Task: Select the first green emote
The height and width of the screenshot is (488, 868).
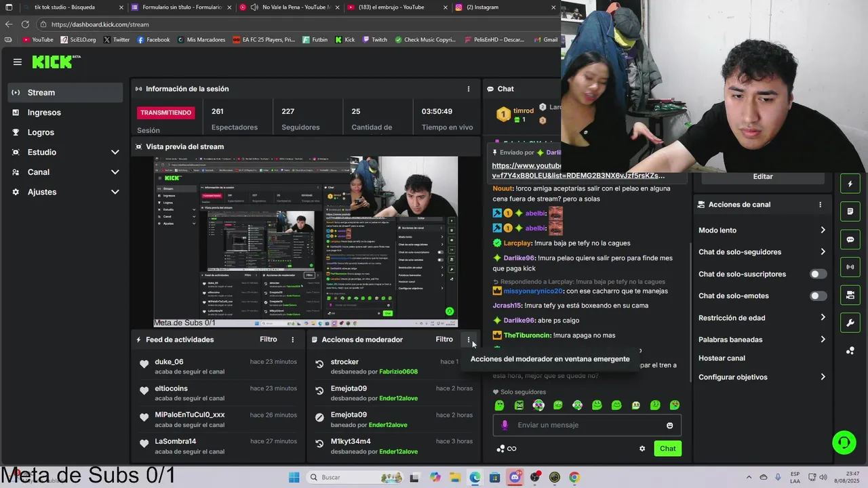Action: tap(500, 405)
